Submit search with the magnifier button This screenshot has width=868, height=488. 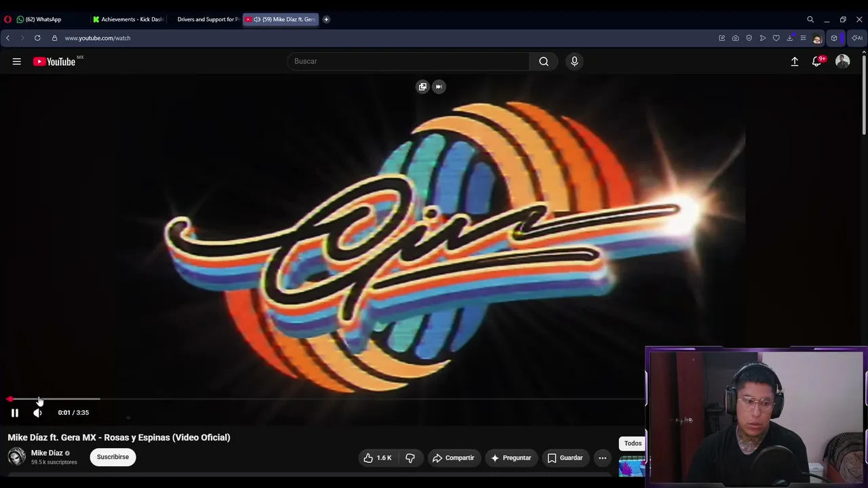pos(544,62)
